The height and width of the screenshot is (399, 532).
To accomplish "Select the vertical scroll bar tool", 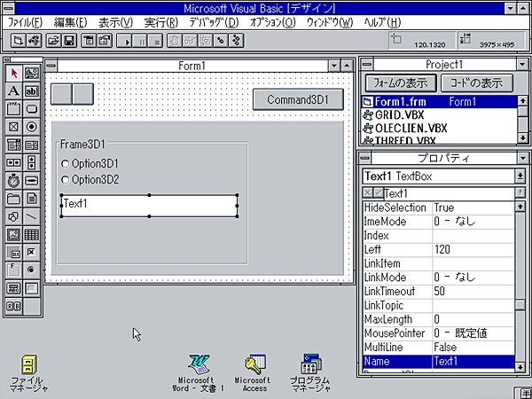I will 32,163.
